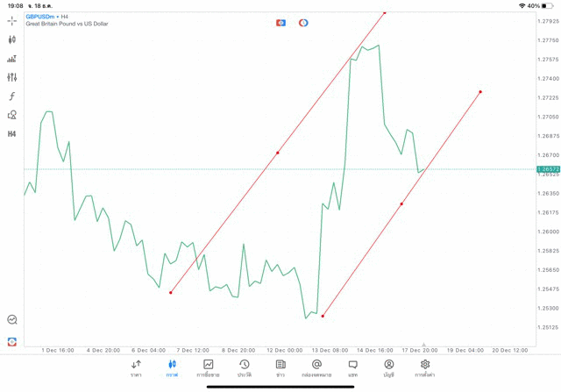Tap the blue trade badge on chart
This screenshot has width=561, height=392.
click(x=280, y=22)
